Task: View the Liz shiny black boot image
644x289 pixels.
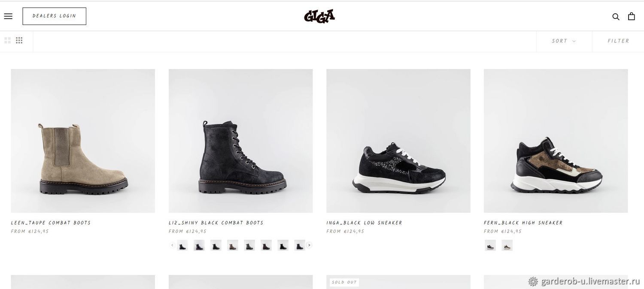Action: pos(240,141)
